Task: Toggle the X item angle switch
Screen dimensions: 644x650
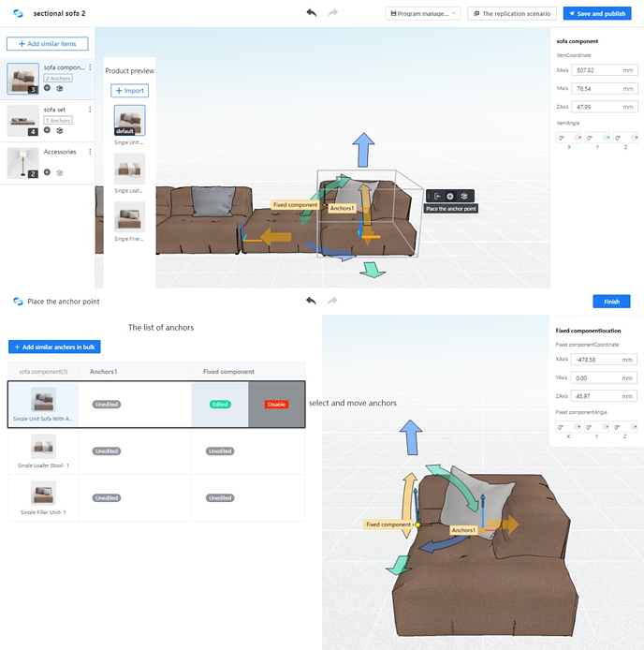Action: coord(578,138)
